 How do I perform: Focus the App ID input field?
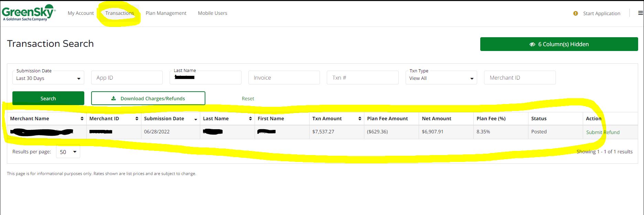pos(127,78)
